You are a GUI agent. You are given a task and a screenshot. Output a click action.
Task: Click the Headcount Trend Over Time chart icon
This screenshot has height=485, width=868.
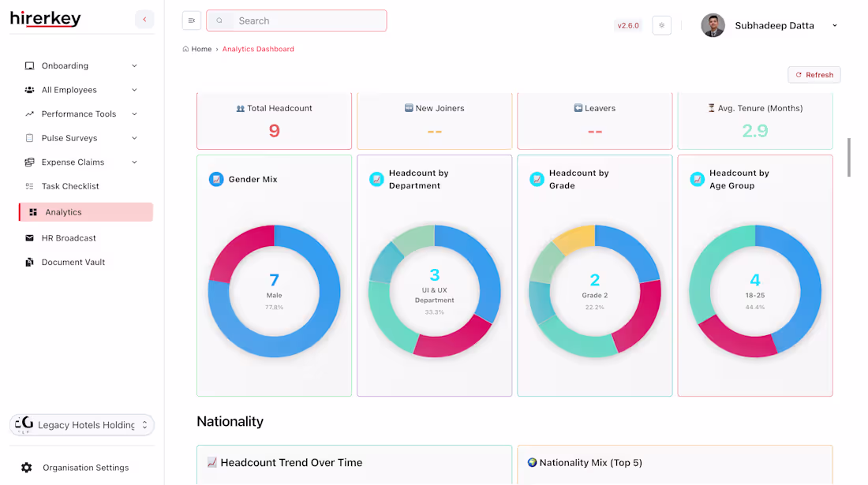tap(211, 463)
